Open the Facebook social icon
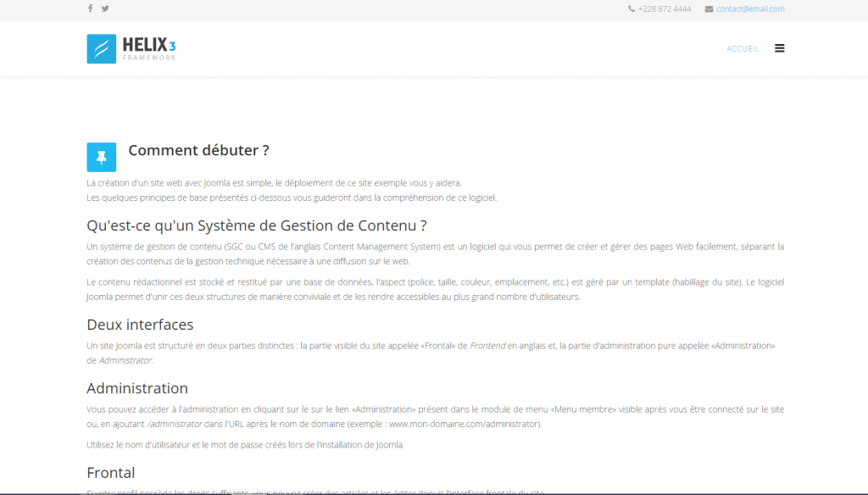868x495 pixels. click(91, 8)
